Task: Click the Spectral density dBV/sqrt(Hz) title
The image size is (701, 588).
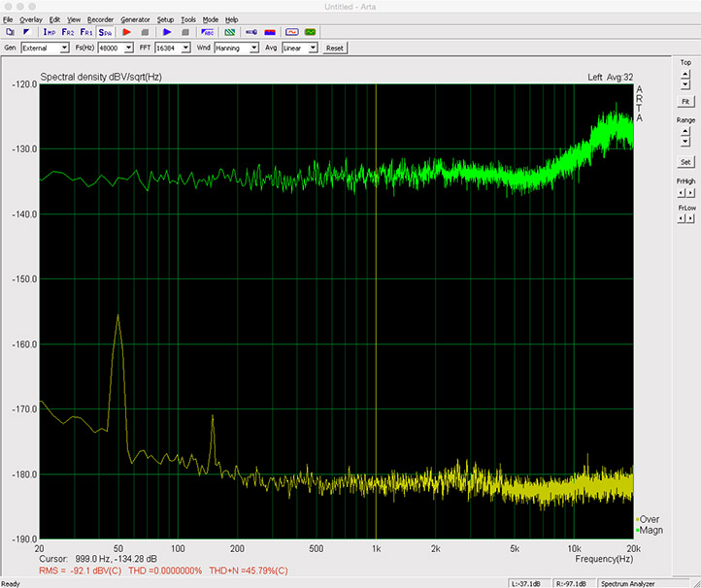Action: tap(101, 77)
